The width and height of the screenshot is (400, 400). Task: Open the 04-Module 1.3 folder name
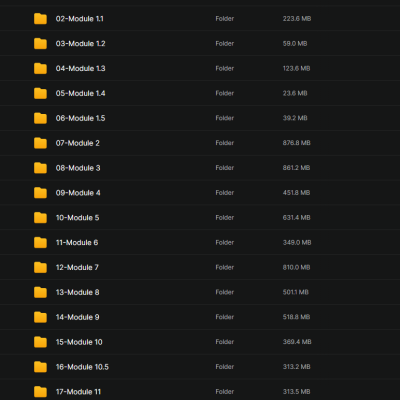click(x=81, y=68)
